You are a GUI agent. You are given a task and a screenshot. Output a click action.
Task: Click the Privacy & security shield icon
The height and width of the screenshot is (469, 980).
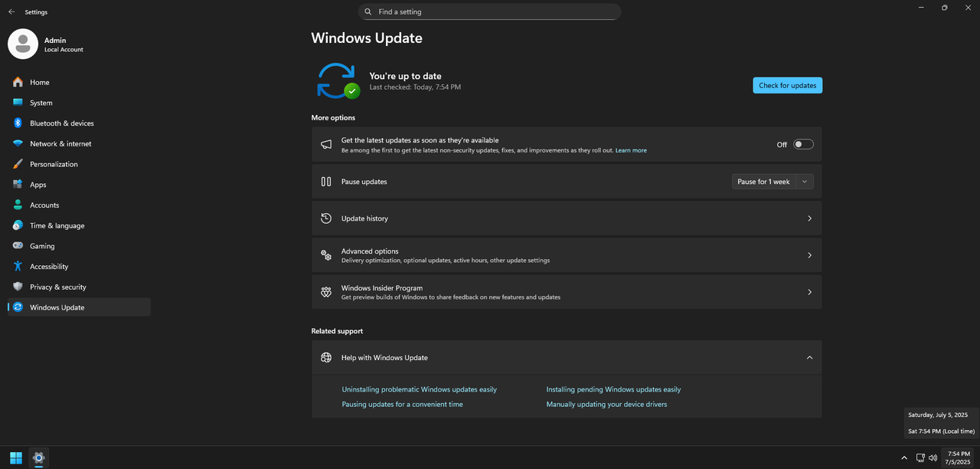(x=18, y=287)
